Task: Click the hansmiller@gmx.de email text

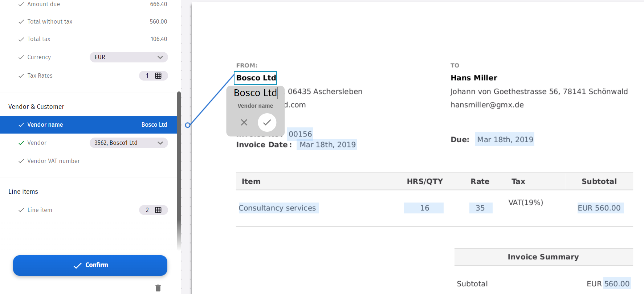Action: click(x=487, y=105)
